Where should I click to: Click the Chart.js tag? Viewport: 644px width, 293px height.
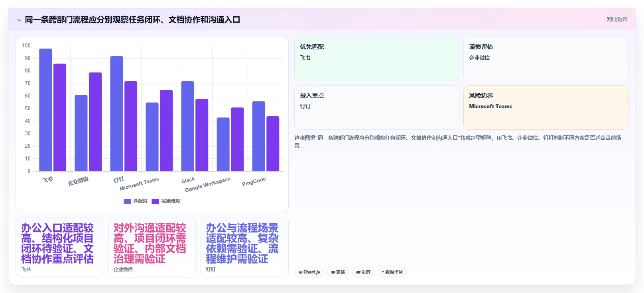tap(309, 272)
